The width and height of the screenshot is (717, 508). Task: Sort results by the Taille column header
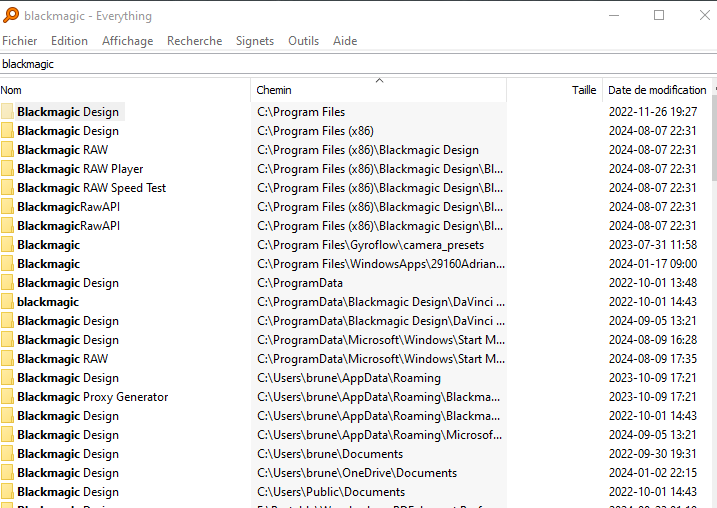[x=555, y=90]
